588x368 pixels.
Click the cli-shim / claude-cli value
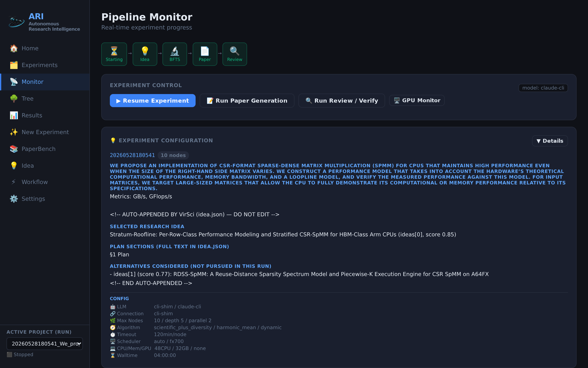pos(177,307)
